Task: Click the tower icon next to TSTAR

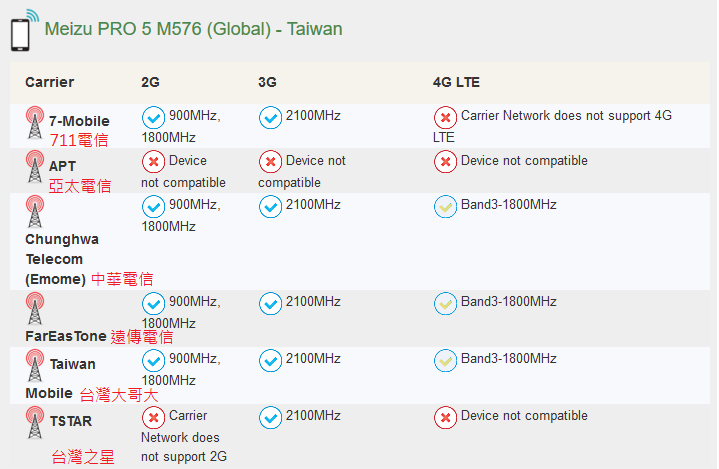Action: (35, 422)
